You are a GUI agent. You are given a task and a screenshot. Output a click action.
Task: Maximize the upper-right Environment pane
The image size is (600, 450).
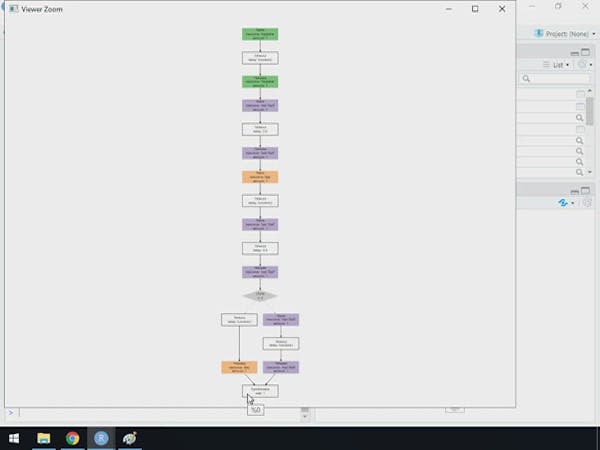[x=585, y=52]
